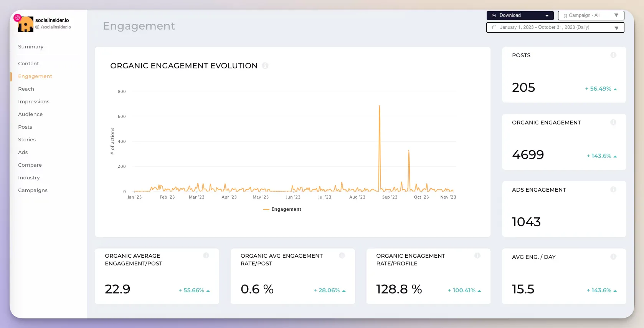Expand the Download dropdown arrow

pos(547,16)
